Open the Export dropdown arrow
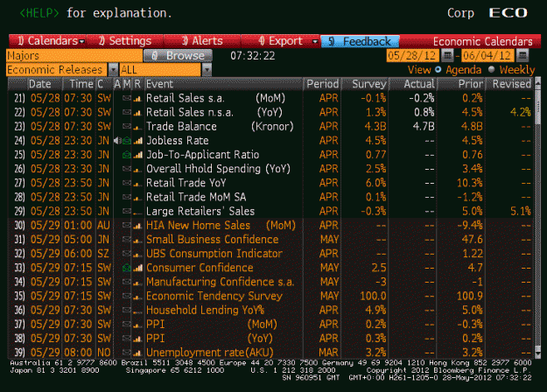 click(315, 41)
